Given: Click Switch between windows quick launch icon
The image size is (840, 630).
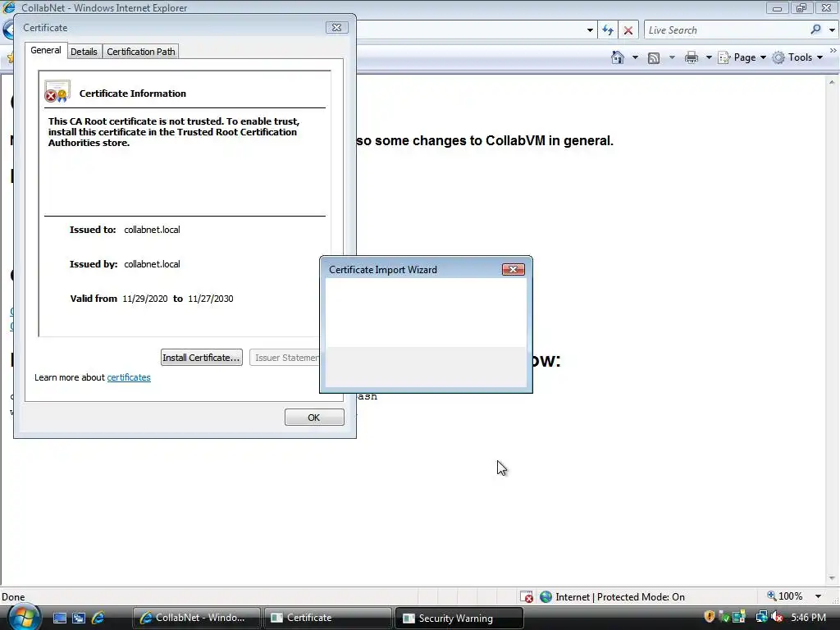Looking at the screenshot, I should [78, 618].
